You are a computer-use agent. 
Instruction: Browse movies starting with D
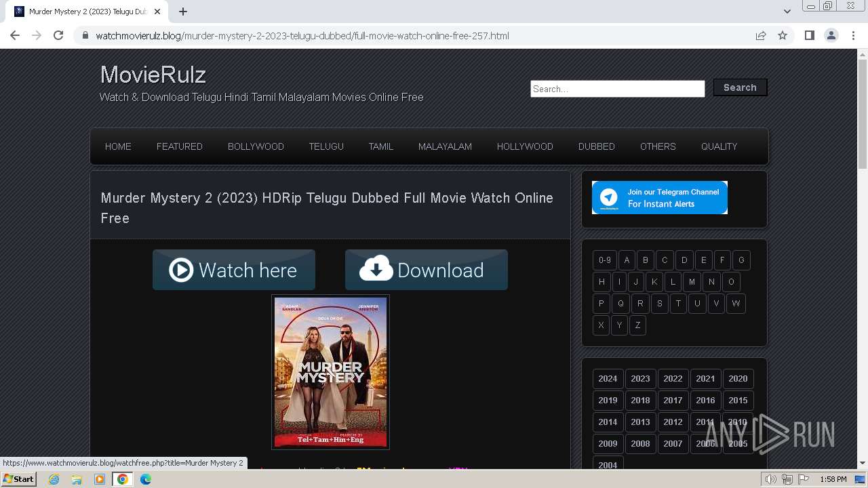click(x=684, y=260)
